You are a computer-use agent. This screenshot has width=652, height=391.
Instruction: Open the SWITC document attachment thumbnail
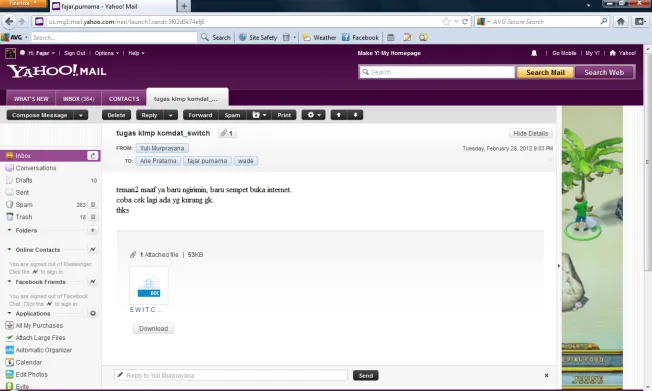[x=149, y=285]
